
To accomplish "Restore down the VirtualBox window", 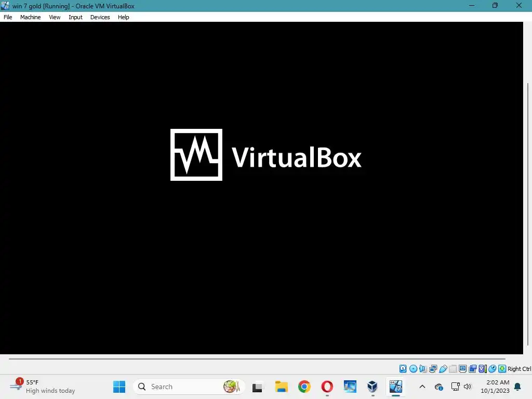I will (x=495, y=5).
